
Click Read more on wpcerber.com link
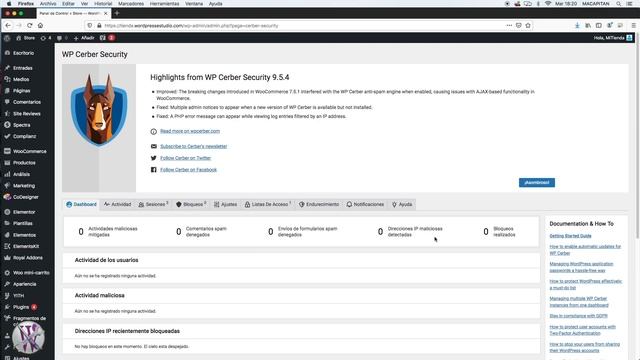190,131
